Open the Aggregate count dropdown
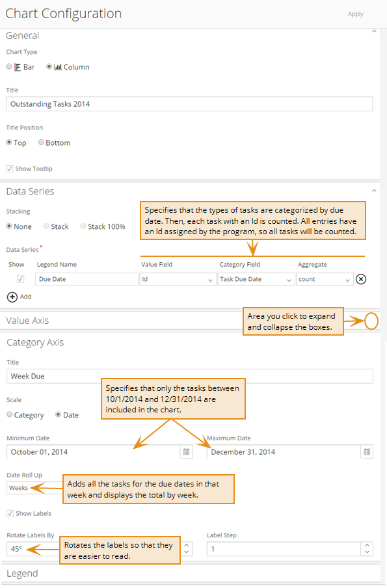Viewport: 387px width, 588px height. (x=325, y=279)
